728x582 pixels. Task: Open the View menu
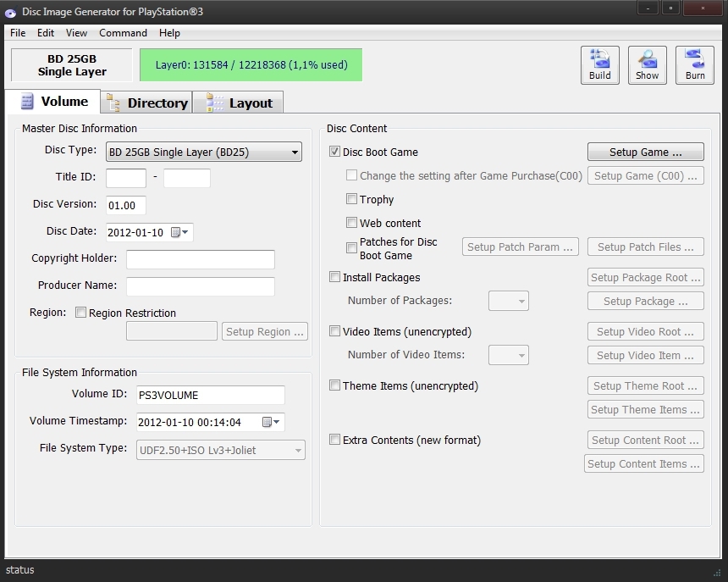pyautogui.click(x=76, y=33)
